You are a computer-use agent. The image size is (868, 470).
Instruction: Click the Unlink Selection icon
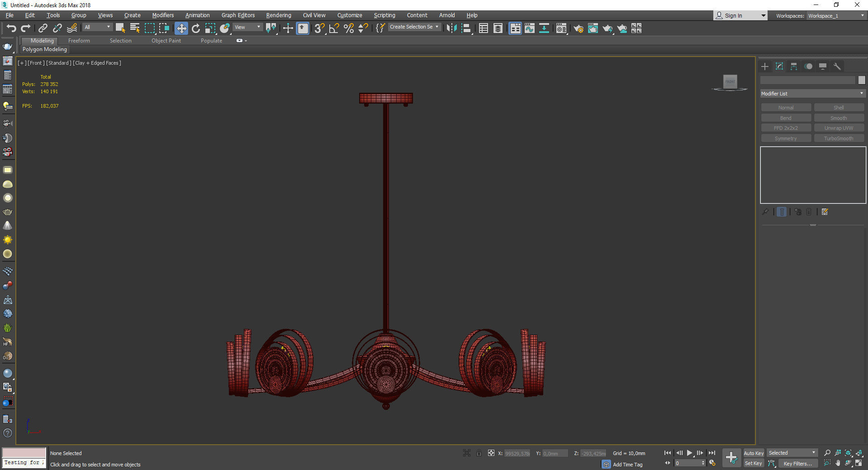coord(57,28)
